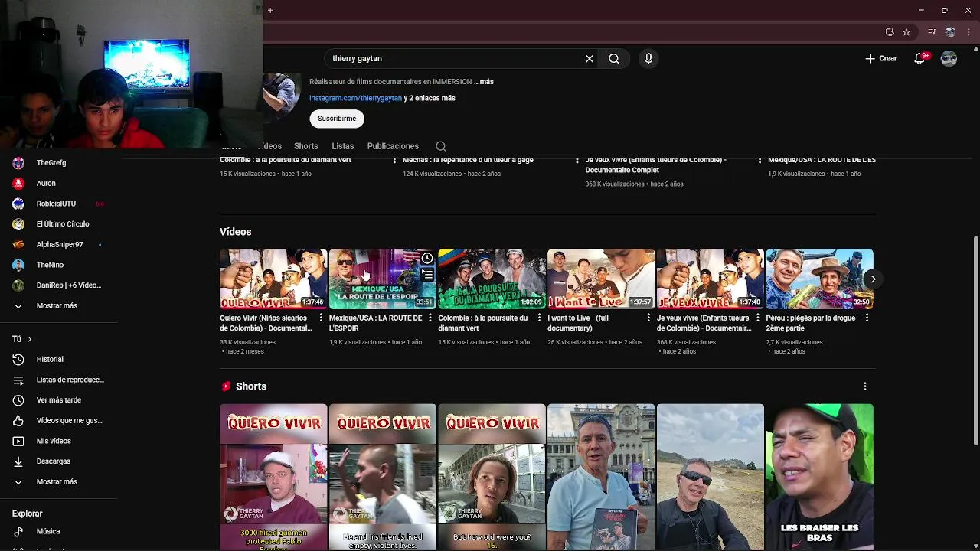Run search with magnifier button
Image resolution: width=980 pixels, height=551 pixels.
614,58
